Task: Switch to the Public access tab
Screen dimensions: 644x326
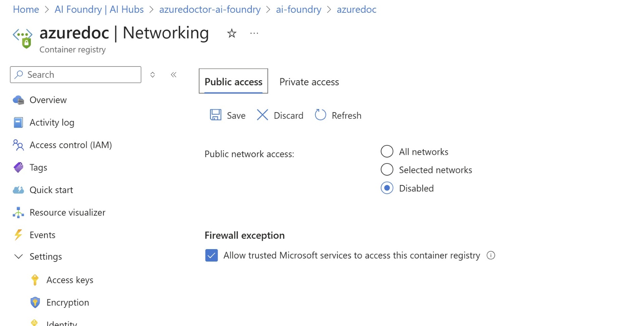Action: pyautogui.click(x=233, y=81)
